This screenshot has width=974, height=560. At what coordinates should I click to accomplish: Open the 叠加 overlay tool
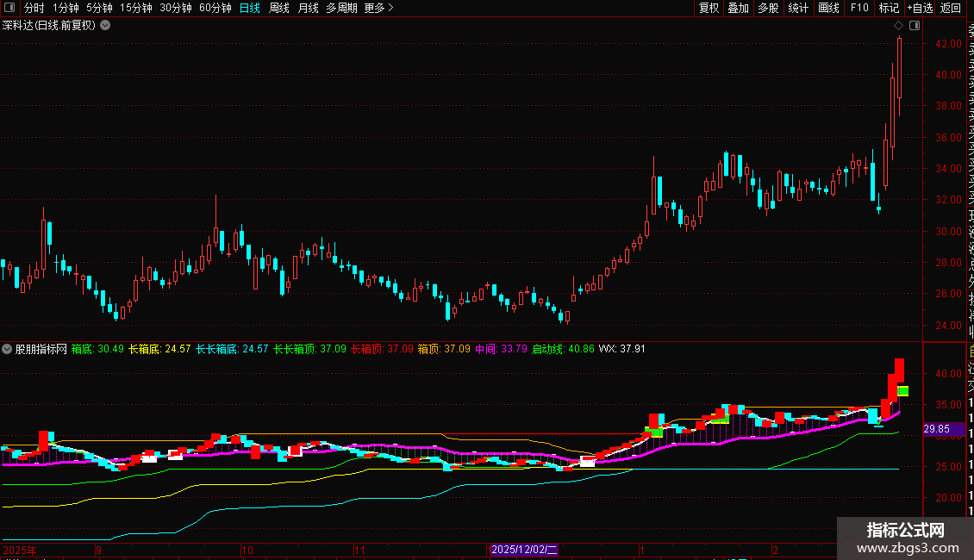click(x=738, y=8)
